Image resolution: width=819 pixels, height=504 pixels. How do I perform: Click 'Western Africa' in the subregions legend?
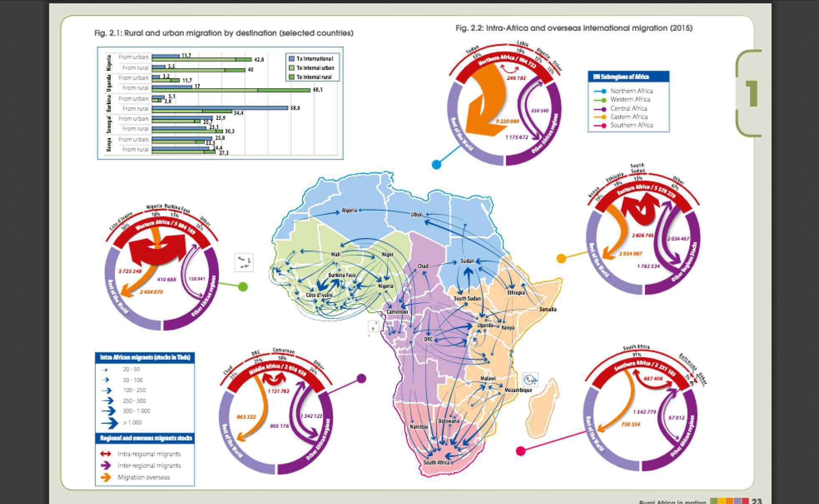click(x=630, y=99)
